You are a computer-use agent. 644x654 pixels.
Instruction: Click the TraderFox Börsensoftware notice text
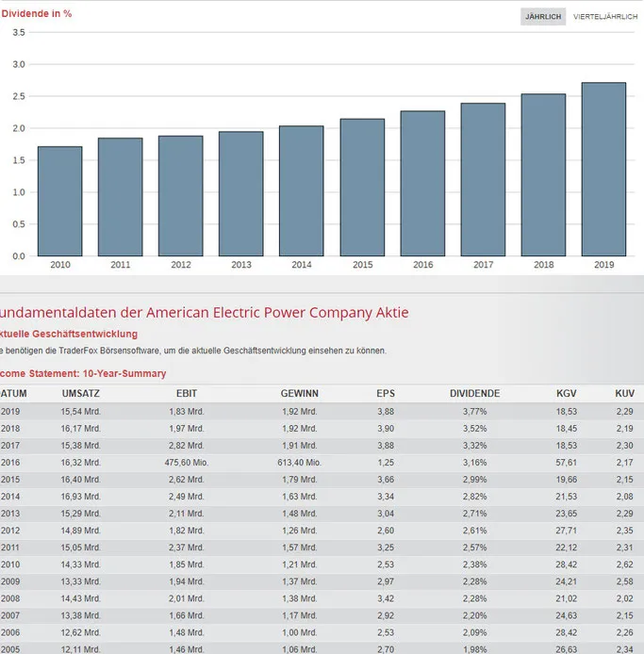[193, 351]
